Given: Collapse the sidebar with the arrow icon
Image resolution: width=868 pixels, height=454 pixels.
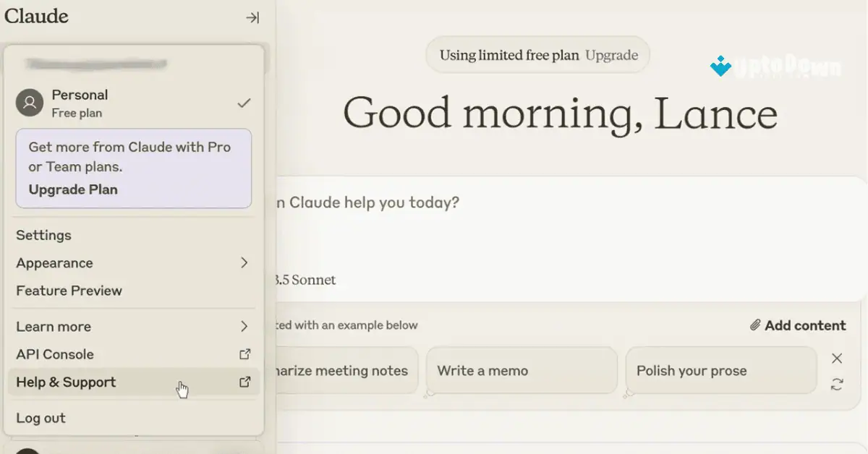Looking at the screenshot, I should point(252,18).
